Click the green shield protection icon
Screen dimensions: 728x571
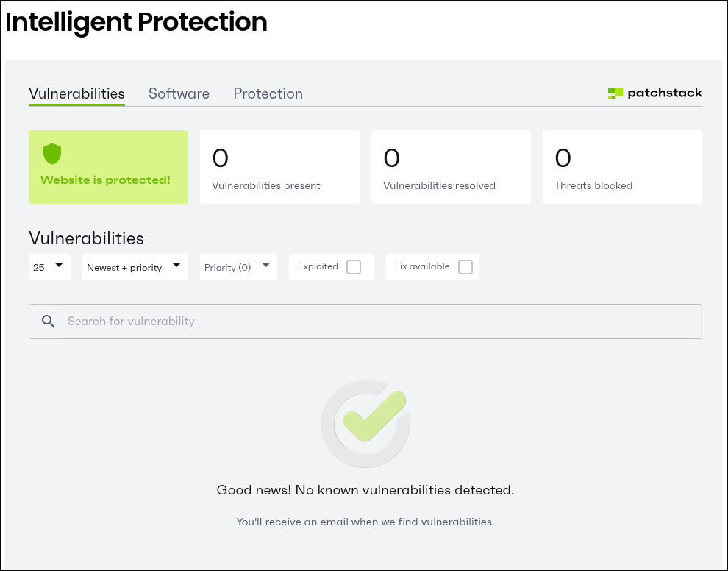(51, 154)
